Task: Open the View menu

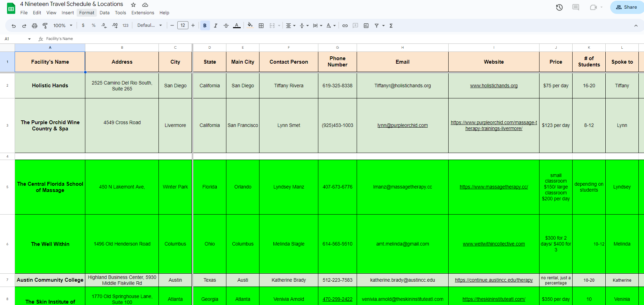Action: coord(51,13)
